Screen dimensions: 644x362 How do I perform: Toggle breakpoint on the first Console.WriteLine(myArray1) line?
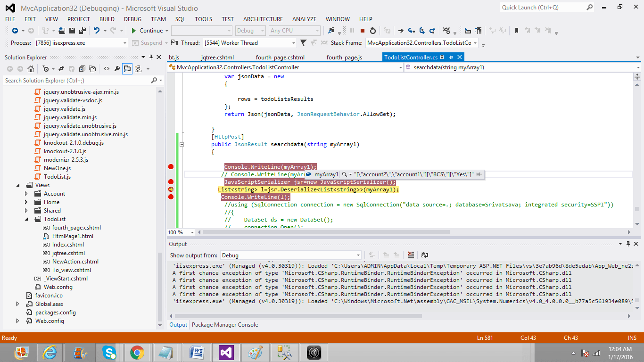click(171, 167)
